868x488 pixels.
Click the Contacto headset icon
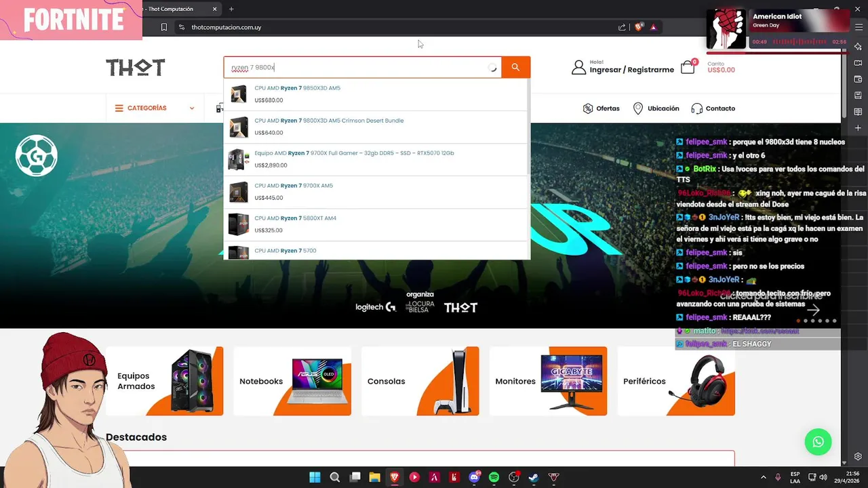tap(696, 108)
